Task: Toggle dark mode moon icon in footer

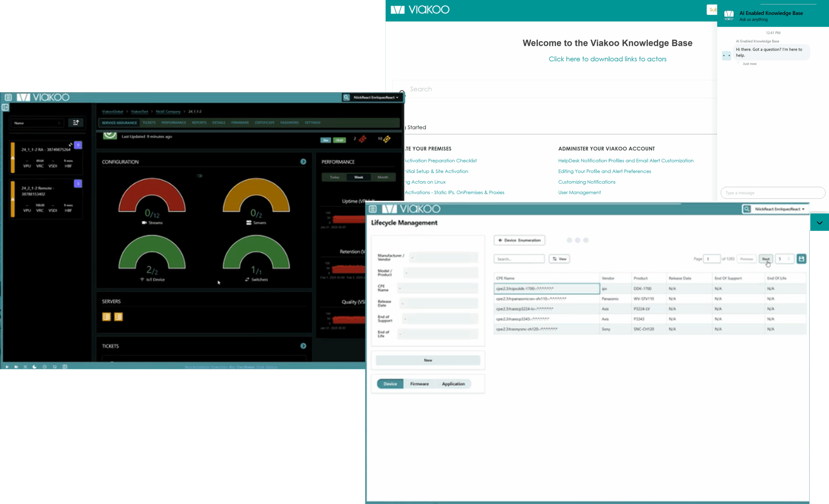Action: point(34,367)
